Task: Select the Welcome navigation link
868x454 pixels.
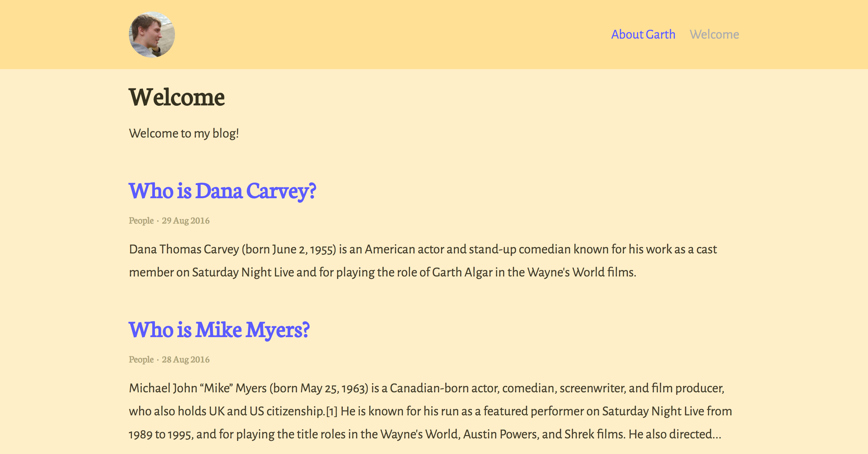Action: click(714, 35)
